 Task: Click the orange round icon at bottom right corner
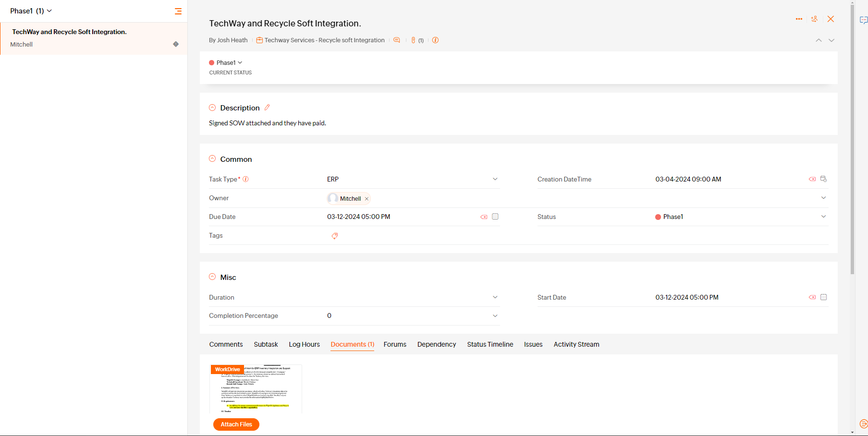[x=863, y=424]
